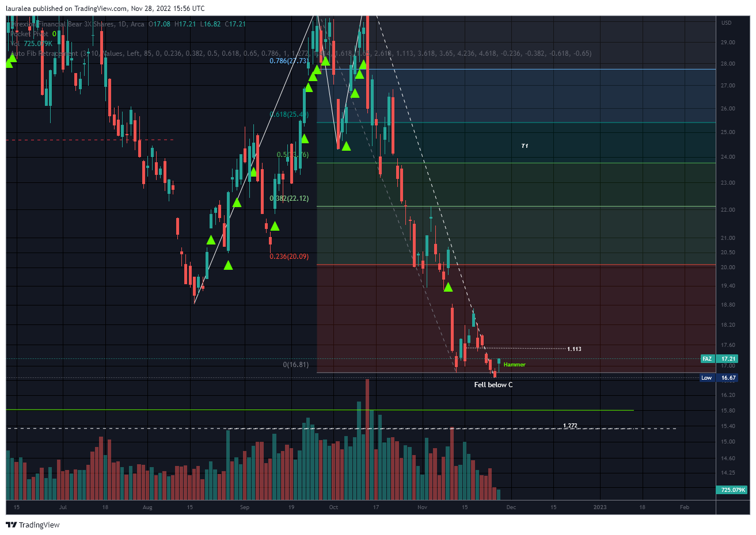Click the Low 16.67 price tag
This screenshot has width=756, height=535.
720,377
